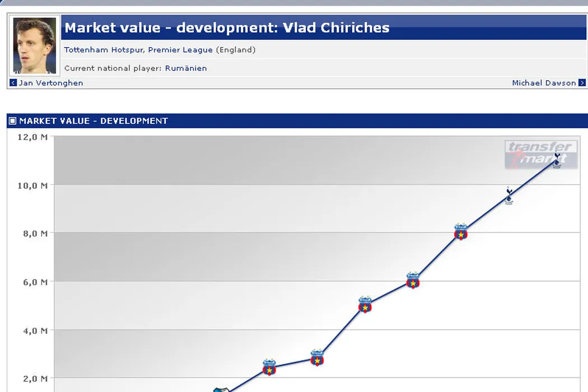Screen dimensions: 588x392
Task: Follow the Premier League link
Action: [x=180, y=50]
